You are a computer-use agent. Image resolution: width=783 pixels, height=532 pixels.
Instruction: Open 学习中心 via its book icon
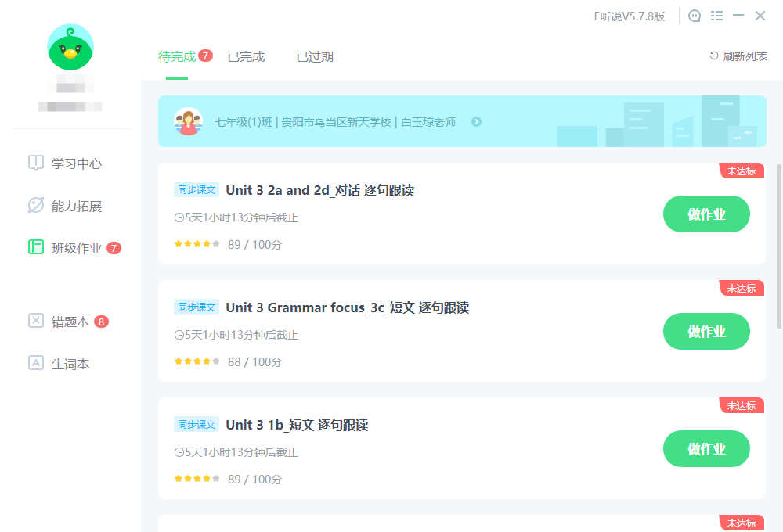pyautogui.click(x=36, y=163)
